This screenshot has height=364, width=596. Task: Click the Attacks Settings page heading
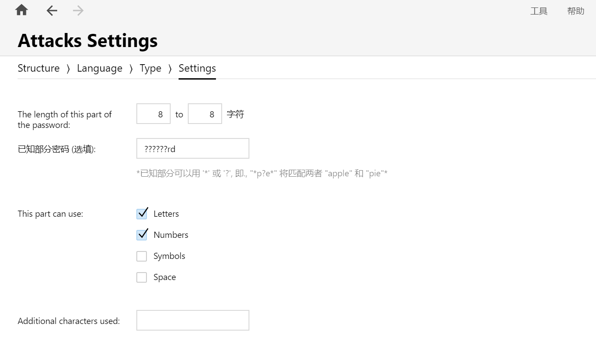[88, 40]
